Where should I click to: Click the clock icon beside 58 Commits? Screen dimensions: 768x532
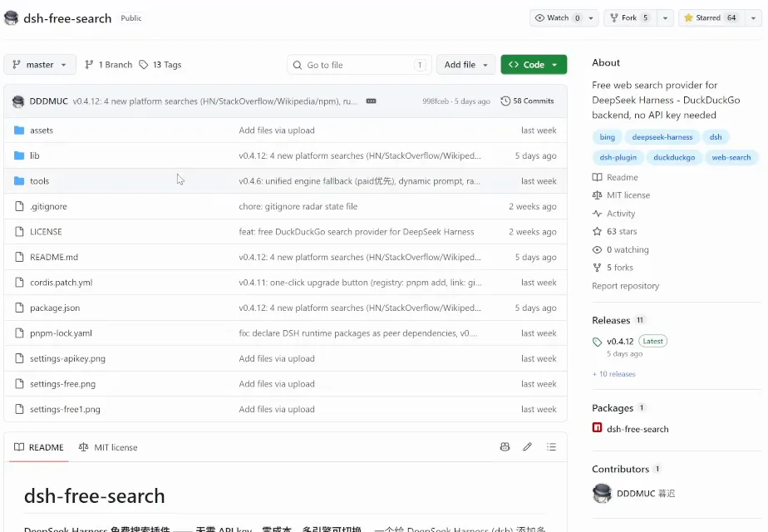(505, 101)
